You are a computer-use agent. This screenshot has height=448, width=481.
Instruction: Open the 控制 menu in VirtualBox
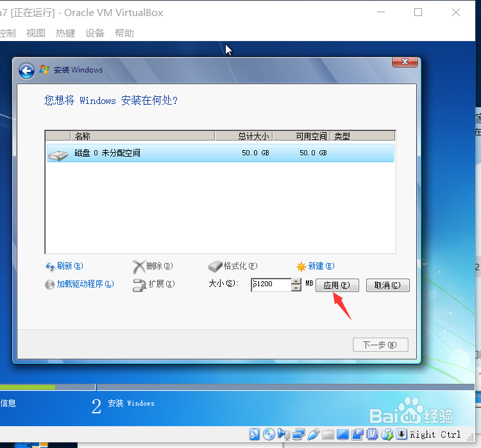[7, 33]
